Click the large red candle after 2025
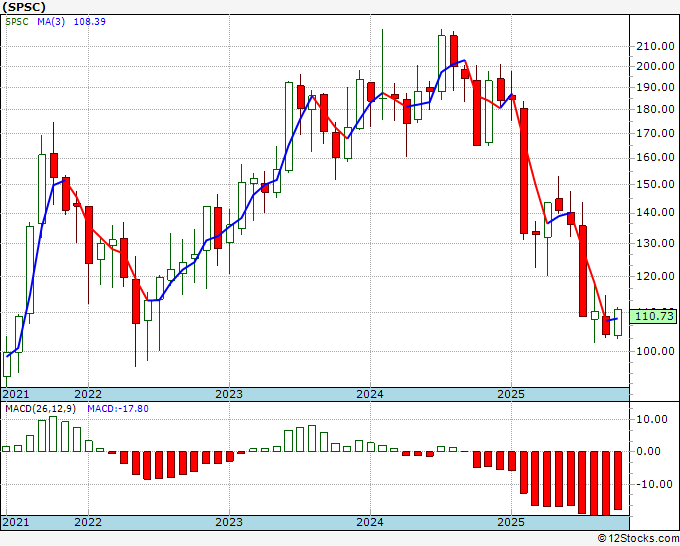 (524, 171)
